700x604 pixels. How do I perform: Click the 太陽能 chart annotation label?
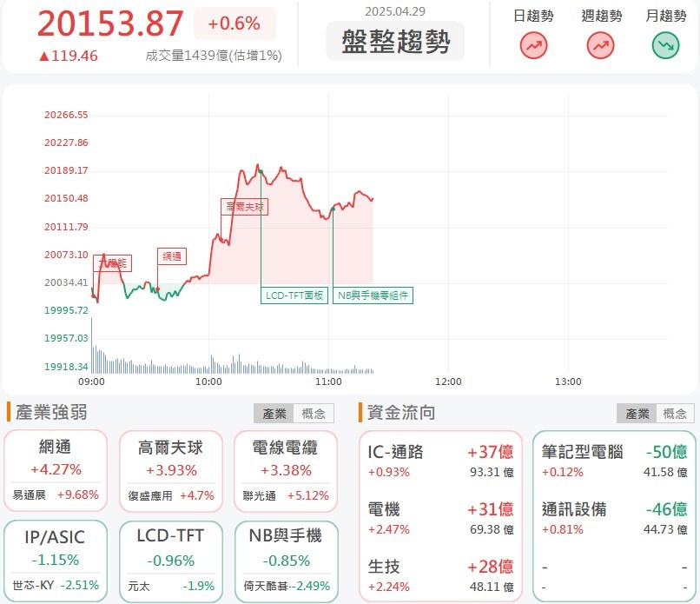coord(113,263)
